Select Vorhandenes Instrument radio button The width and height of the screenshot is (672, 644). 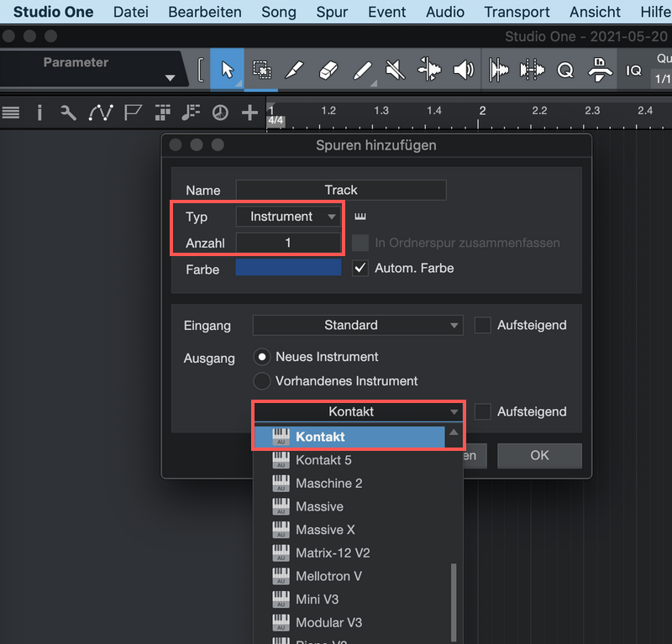click(262, 381)
